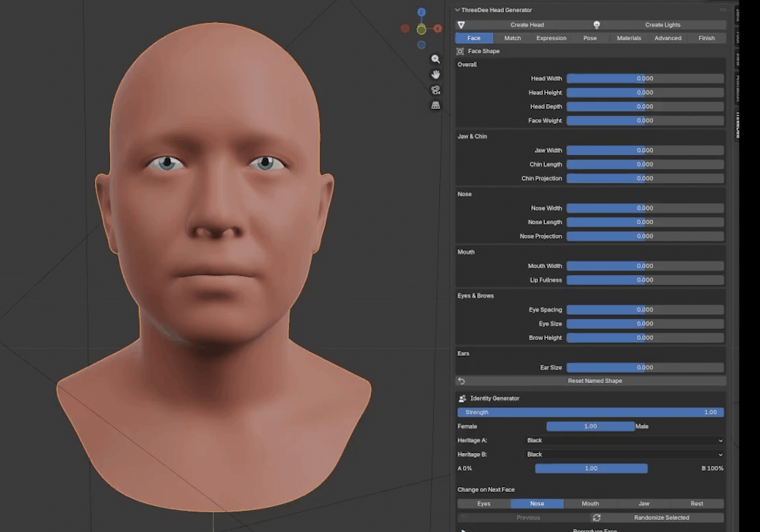This screenshot has width=760, height=532.
Task: Click the Identity Generator people icon
Action: click(x=462, y=398)
